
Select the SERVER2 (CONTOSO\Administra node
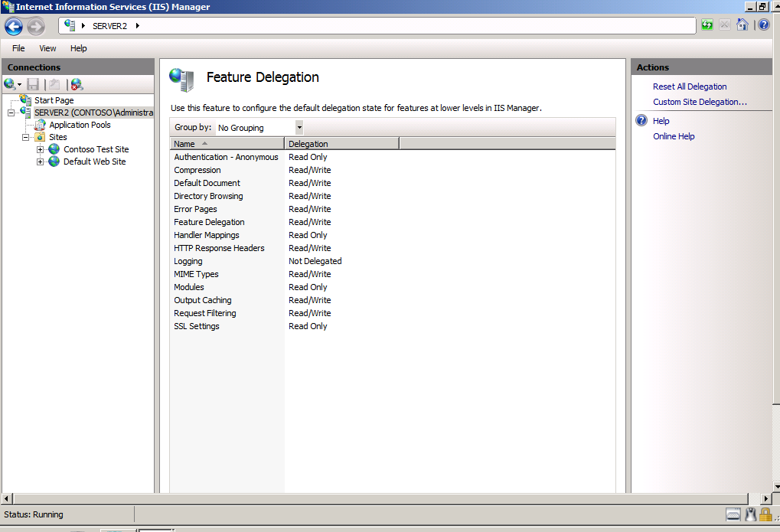click(93, 113)
